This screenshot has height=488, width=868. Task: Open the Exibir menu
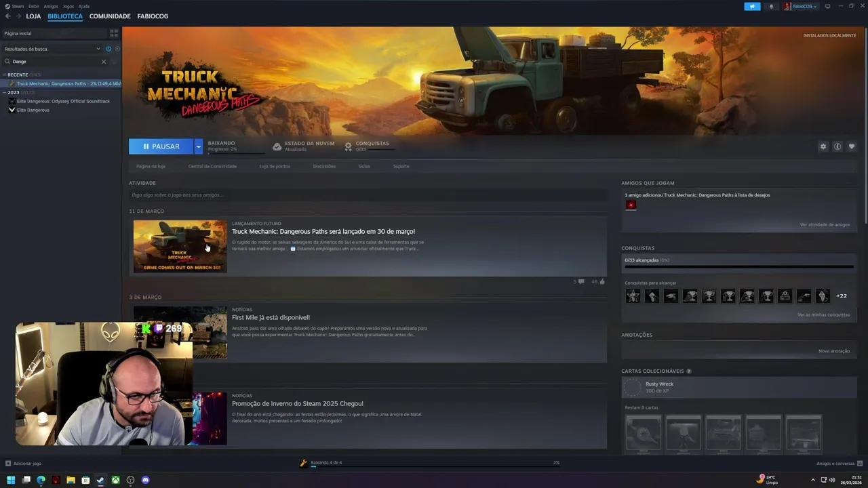pos(34,6)
